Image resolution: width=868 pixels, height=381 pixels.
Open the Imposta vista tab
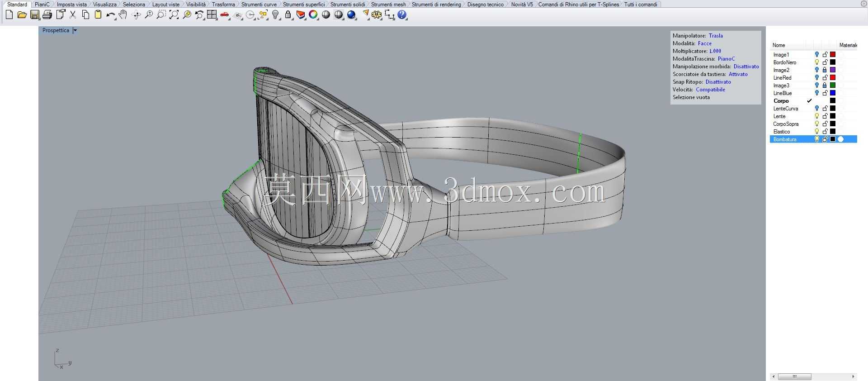point(71,5)
